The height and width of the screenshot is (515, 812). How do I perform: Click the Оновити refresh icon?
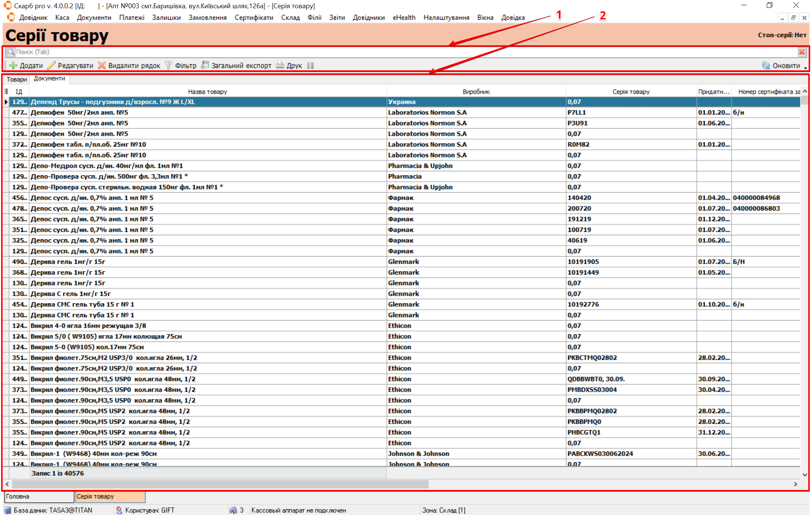pos(766,65)
